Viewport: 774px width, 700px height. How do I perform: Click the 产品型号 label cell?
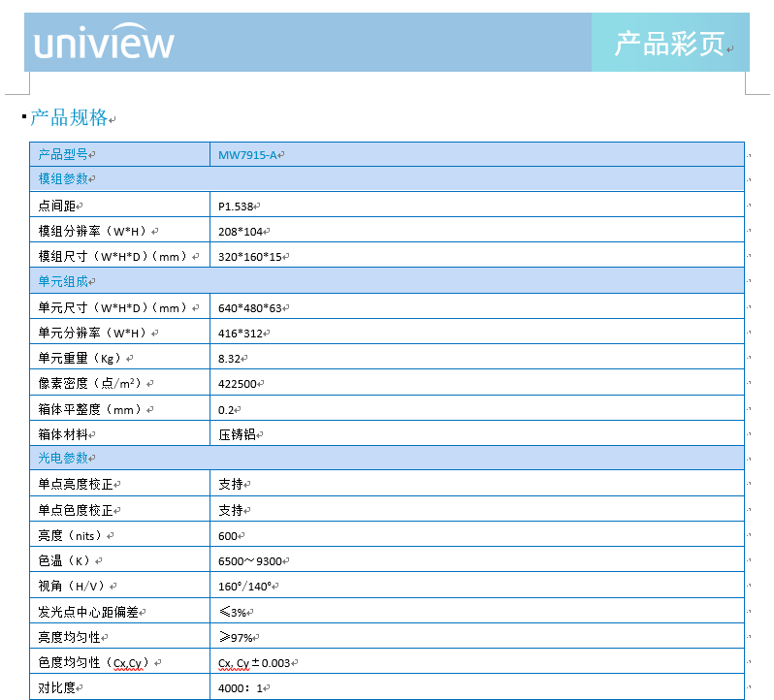click(64, 154)
